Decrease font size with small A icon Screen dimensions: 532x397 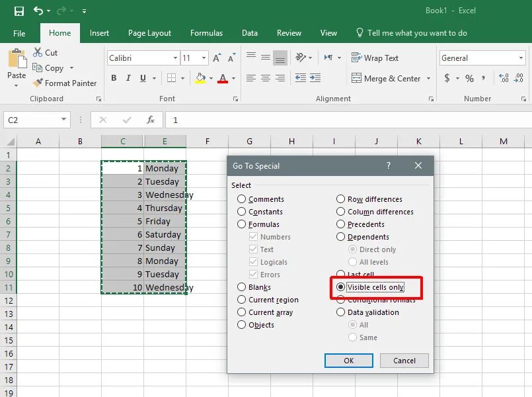[232, 58]
